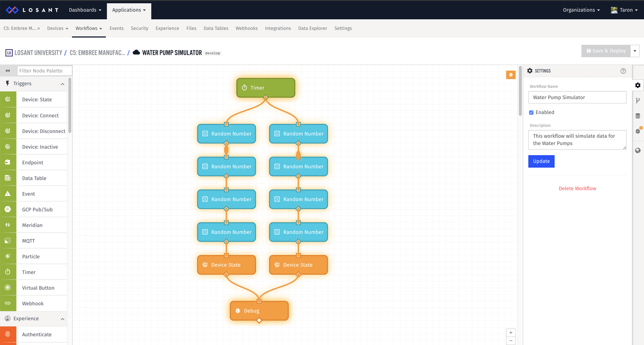Click the Device: Connect trigger icon

(8, 115)
